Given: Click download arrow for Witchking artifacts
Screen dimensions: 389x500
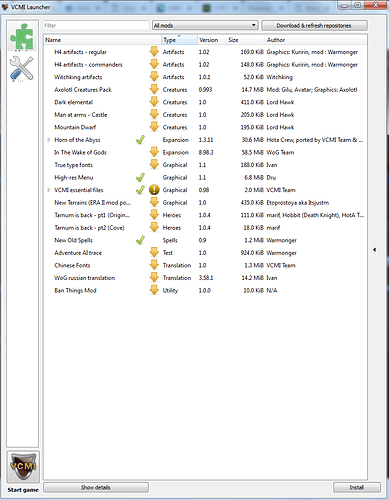Looking at the screenshot, I should 154,77.
